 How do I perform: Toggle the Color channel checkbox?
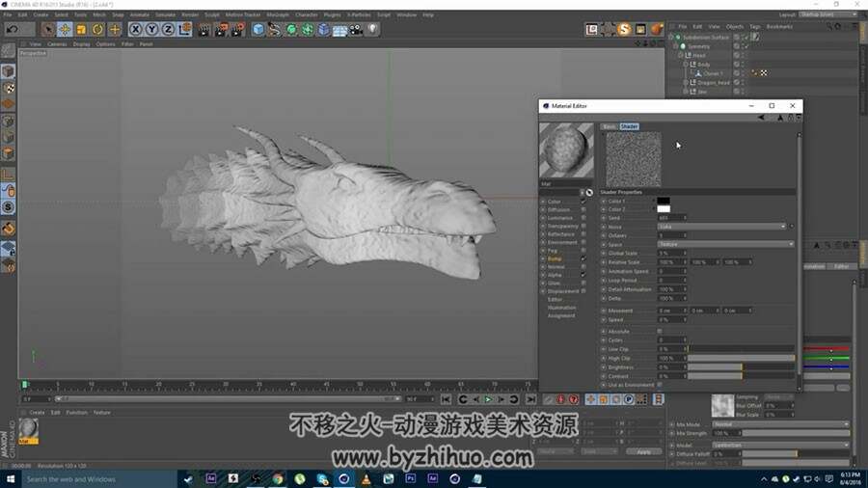[x=583, y=202]
